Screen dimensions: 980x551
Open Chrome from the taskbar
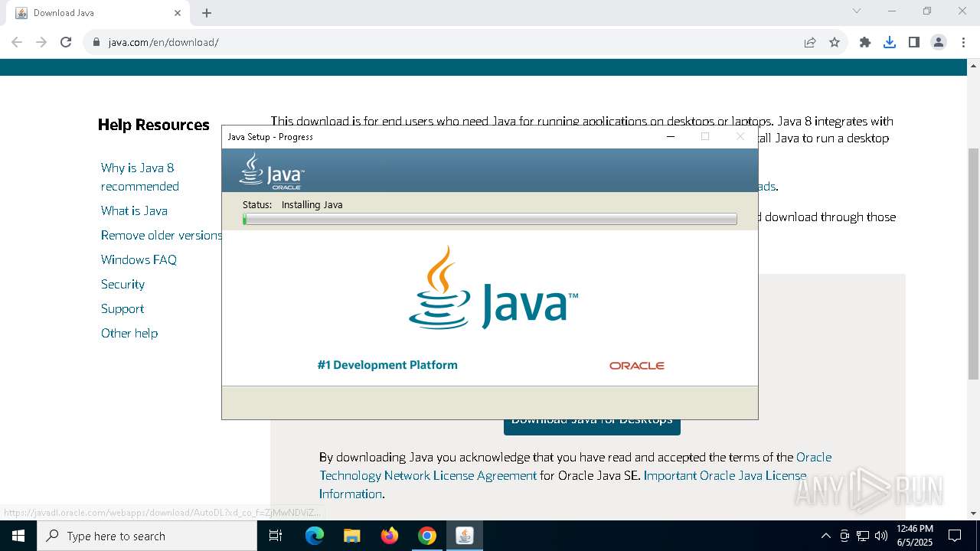pyautogui.click(x=427, y=536)
